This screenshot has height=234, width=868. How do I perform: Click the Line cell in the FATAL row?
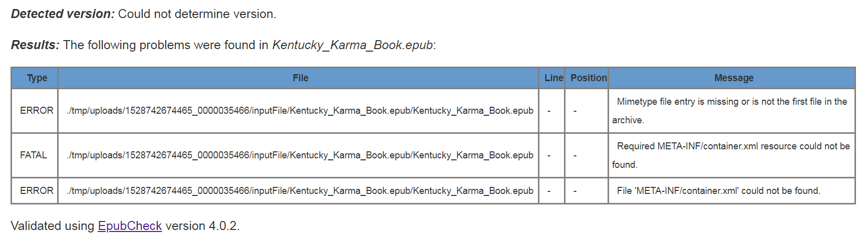point(549,155)
